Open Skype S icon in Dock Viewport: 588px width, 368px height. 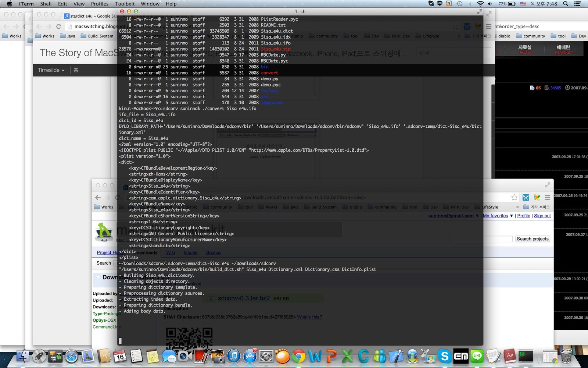coord(445,356)
